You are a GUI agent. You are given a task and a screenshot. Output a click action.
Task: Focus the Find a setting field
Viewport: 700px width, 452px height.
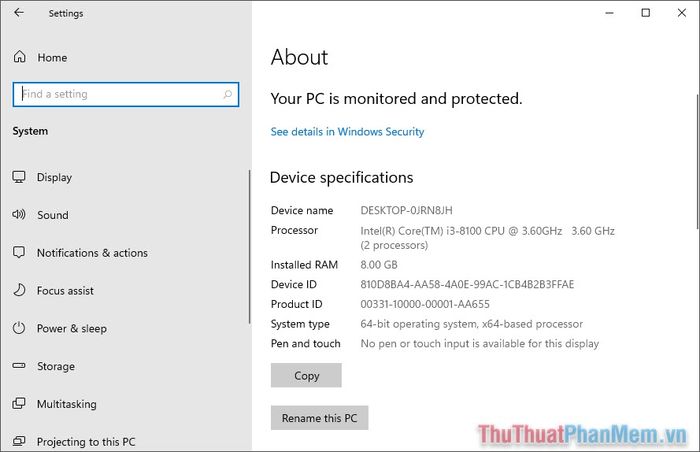pos(126,94)
